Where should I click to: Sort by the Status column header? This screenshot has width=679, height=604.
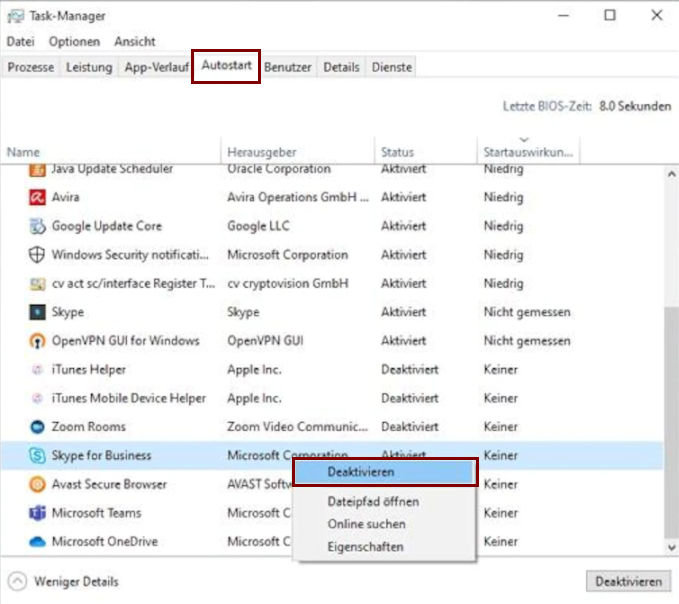(x=426, y=152)
